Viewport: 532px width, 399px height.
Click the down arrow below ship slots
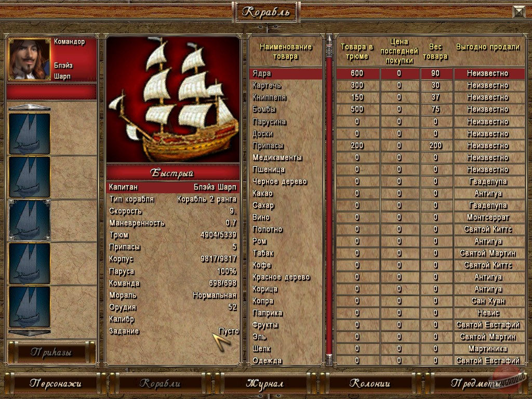[30, 332]
